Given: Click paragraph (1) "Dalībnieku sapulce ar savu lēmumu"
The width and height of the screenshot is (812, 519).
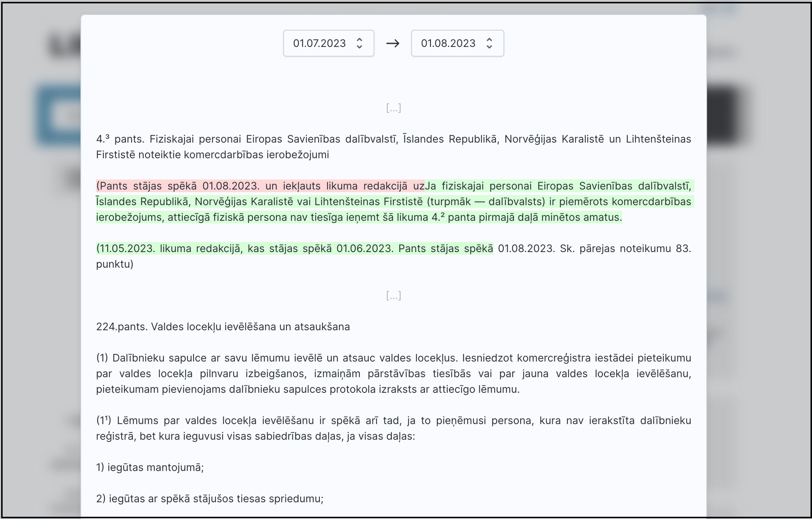Looking at the screenshot, I should tap(393, 373).
